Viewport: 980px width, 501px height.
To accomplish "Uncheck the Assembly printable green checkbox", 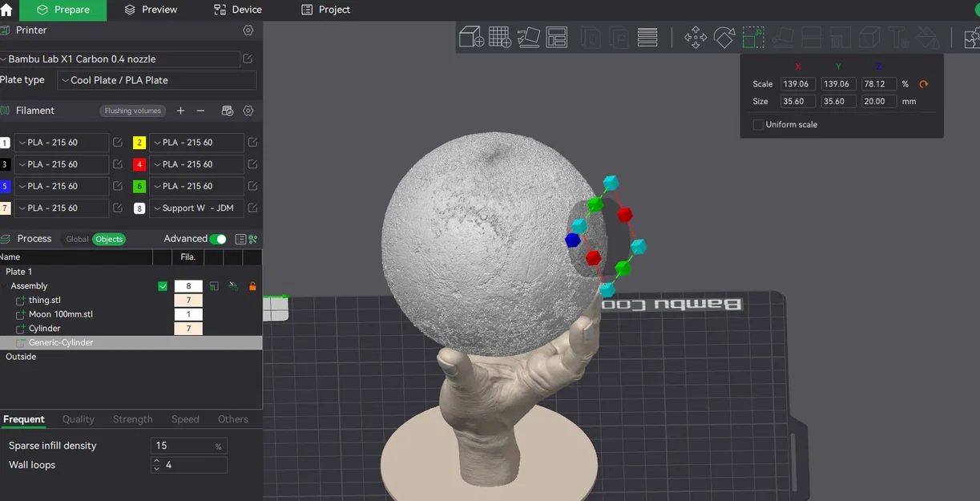I will (163, 286).
